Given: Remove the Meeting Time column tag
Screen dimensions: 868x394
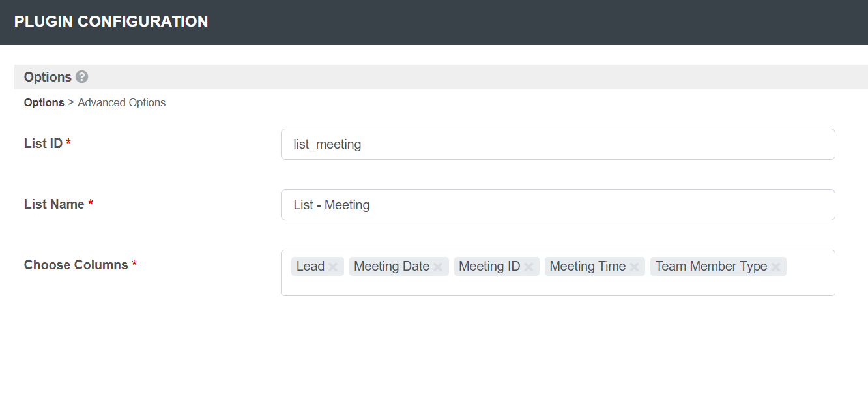Looking at the screenshot, I should coord(634,267).
